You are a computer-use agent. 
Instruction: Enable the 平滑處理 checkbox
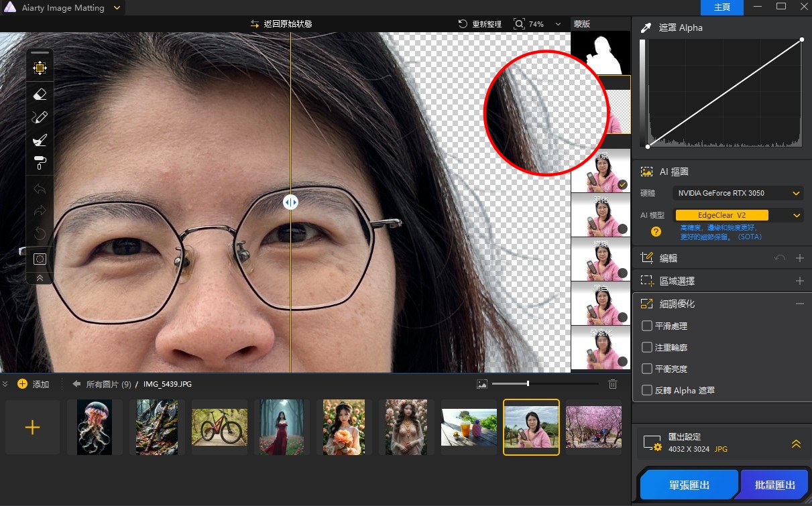pos(647,326)
